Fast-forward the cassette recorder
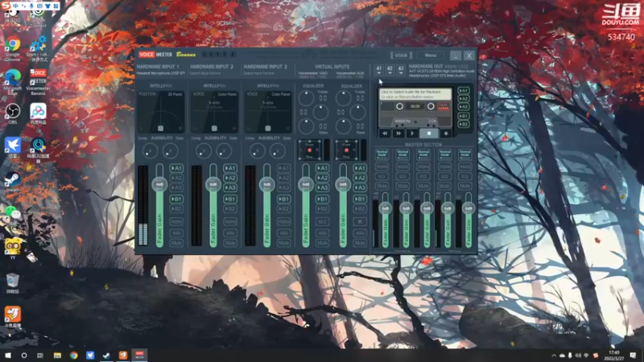This screenshot has height=362, width=644. [398, 134]
